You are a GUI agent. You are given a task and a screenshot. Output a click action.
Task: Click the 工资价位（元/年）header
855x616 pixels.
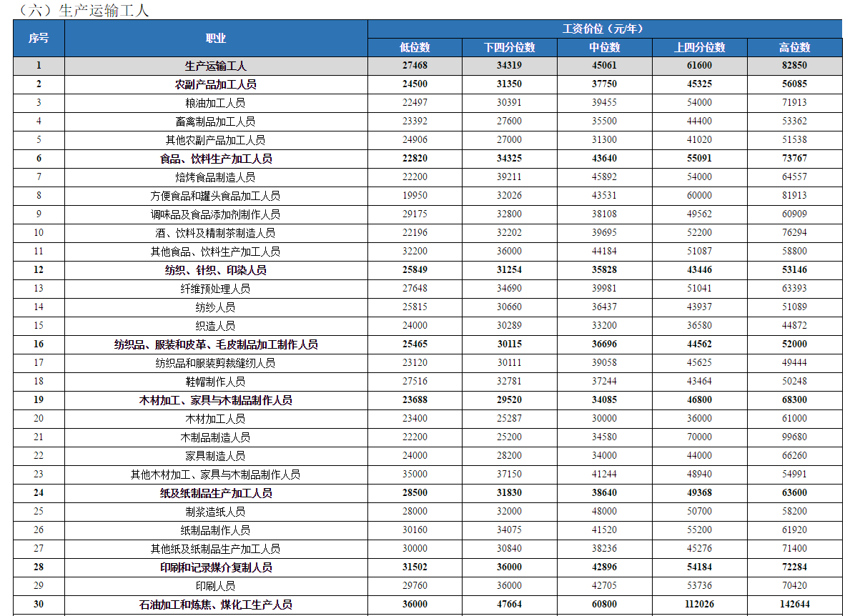tap(605, 29)
